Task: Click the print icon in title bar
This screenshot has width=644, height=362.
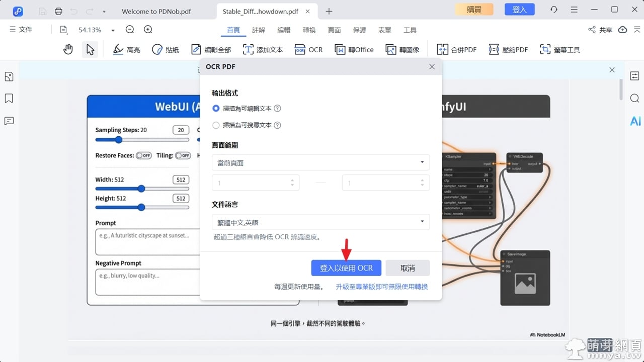Action: coord(59,11)
